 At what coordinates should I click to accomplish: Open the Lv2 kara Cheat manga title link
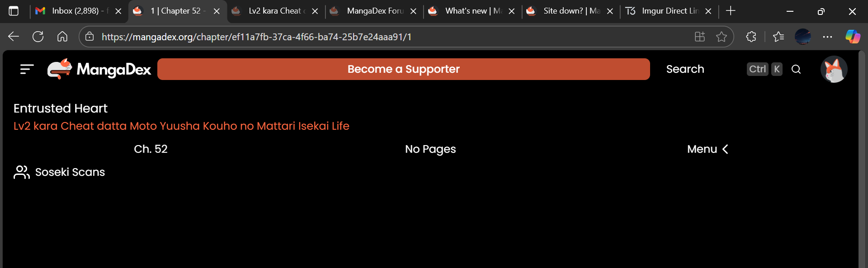point(181,126)
